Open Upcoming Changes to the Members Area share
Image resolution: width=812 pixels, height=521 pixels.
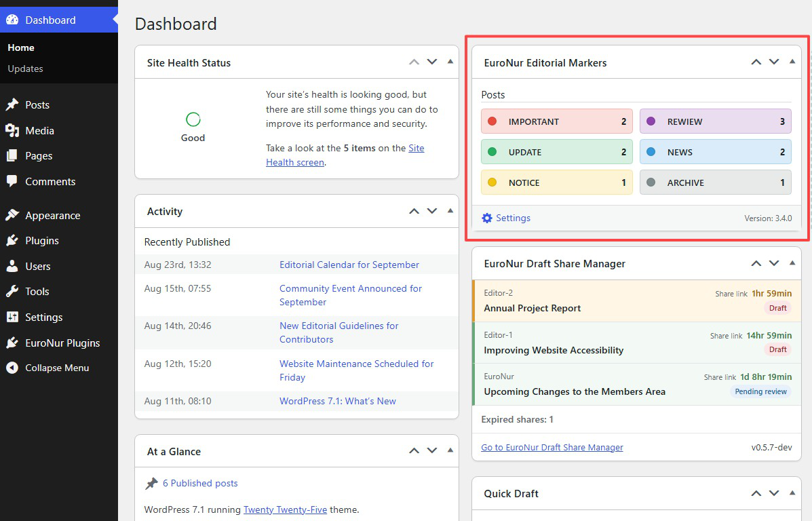[575, 391]
